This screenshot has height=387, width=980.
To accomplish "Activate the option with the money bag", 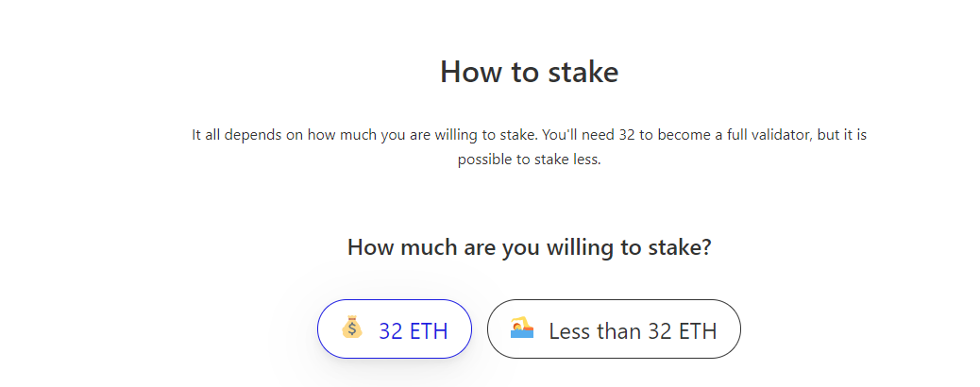I will pyautogui.click(x=395, y=328).
